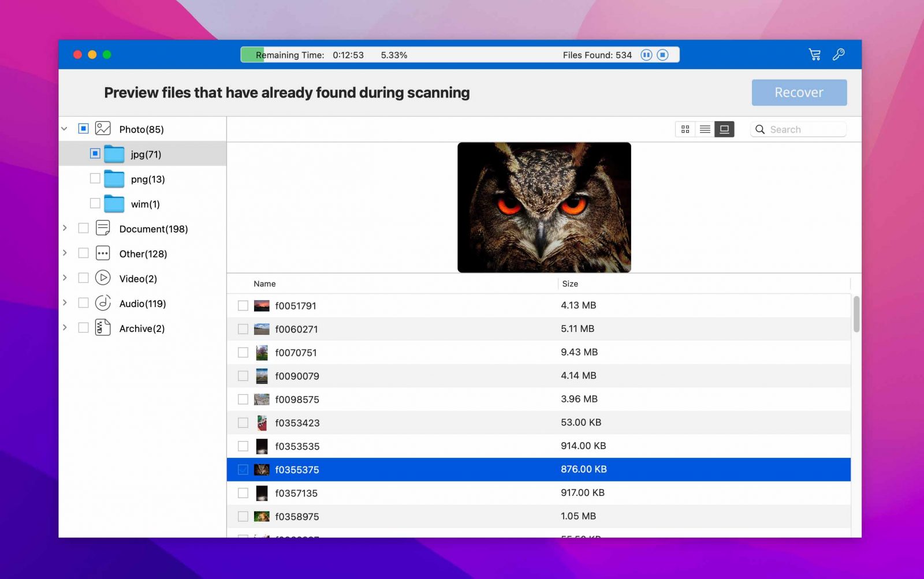Screen dimensions: 924x579
Task: Open the Audio category icon
Action: click(102, 302)
